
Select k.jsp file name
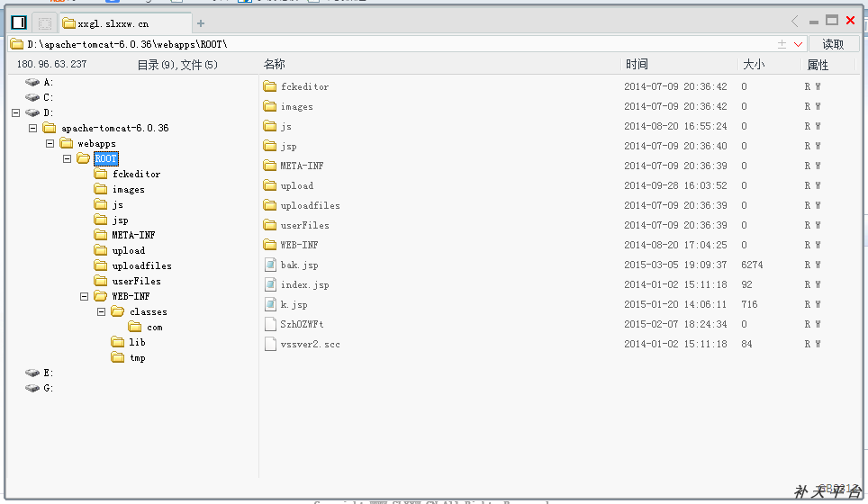coord(294,305)
